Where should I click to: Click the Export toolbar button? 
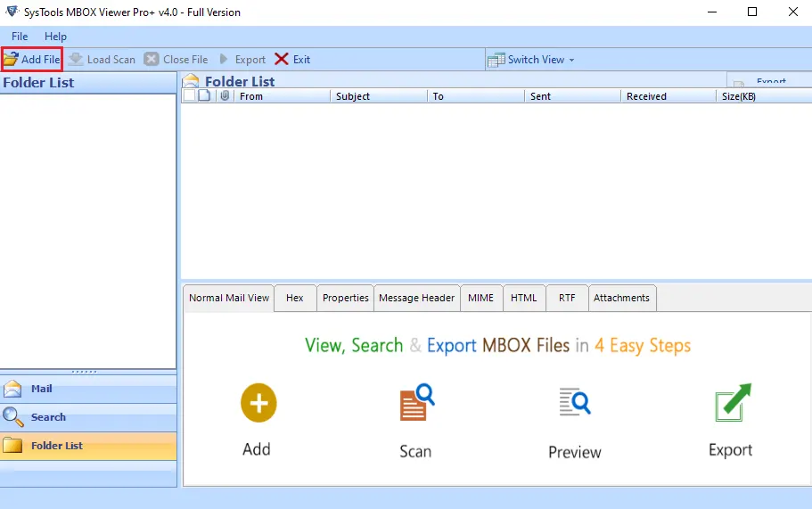click(x=242, y=60)
